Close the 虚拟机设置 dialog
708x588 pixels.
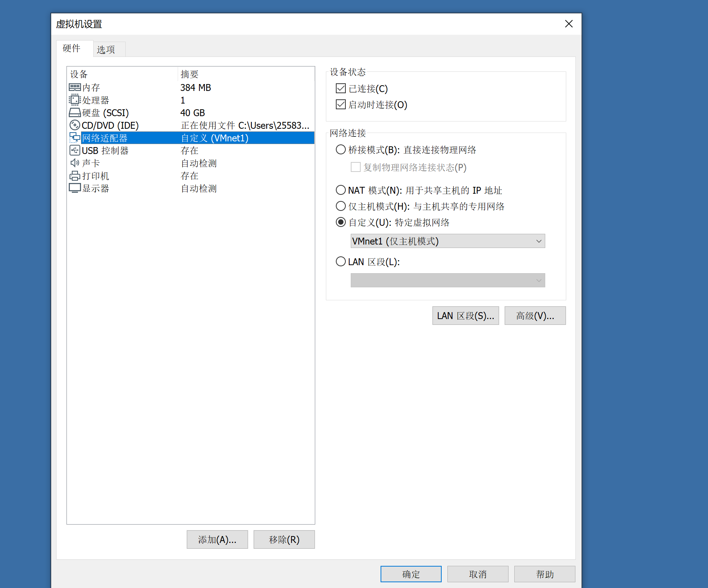pos(569,24)
